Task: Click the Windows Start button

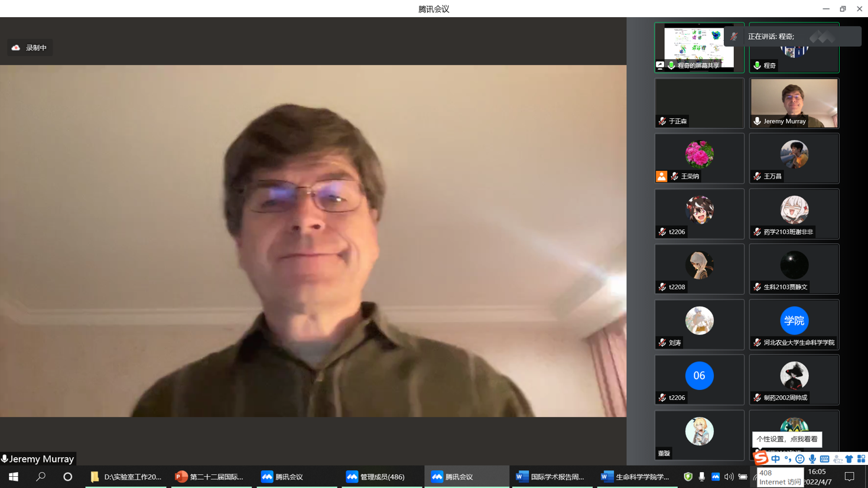Action: [x=13, y=477]
